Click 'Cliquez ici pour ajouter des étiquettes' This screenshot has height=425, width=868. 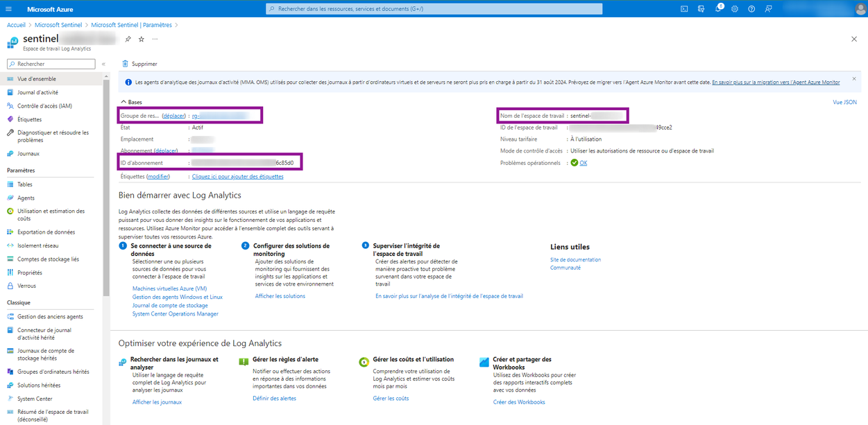coord(237,176)
